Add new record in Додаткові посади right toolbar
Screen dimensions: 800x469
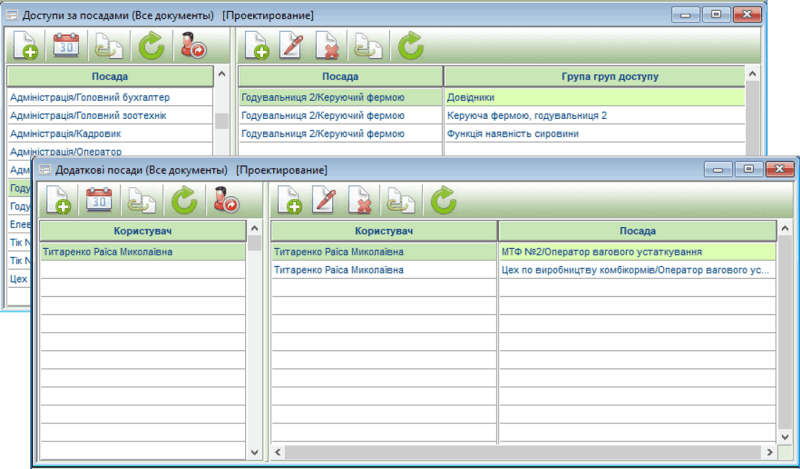[x=290, y=201]
